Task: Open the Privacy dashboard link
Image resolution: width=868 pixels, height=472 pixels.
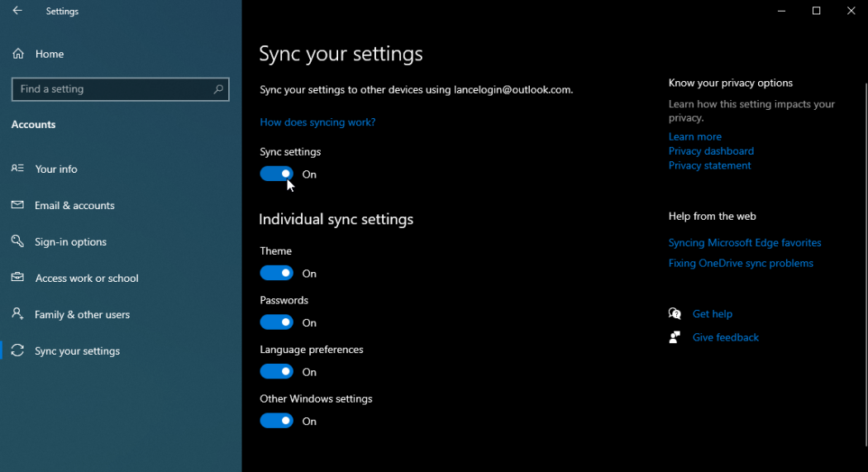Action: tap(711, 151)
